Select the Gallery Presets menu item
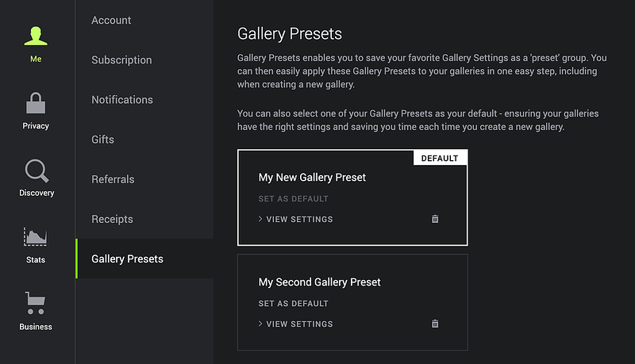The width and height of the screenshot is (635, 364). (144, 259)
